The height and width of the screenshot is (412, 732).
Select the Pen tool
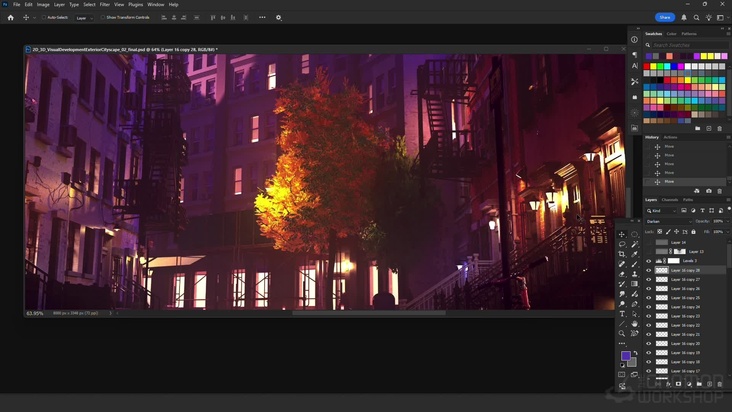(x=634, y=304)
